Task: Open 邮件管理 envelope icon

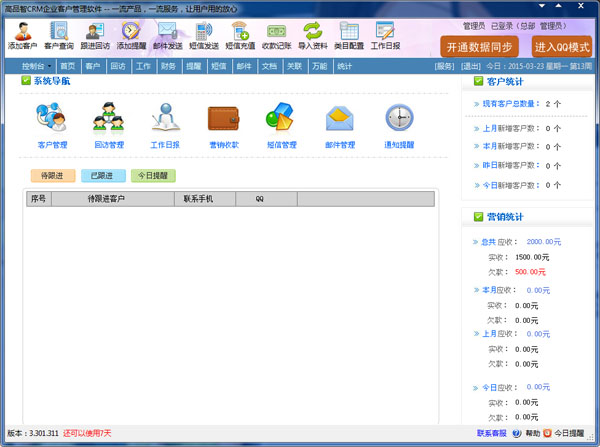Action: (x=340, y=126)
